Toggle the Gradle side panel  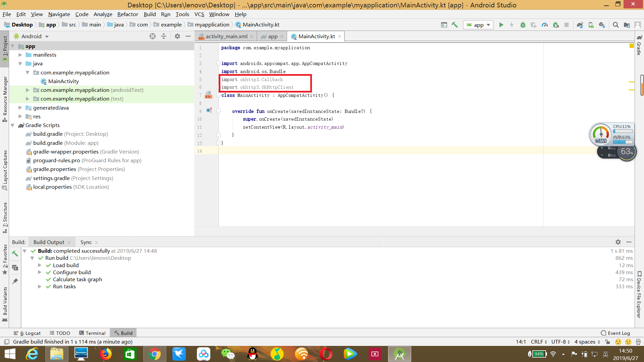[x=639, y=45]
